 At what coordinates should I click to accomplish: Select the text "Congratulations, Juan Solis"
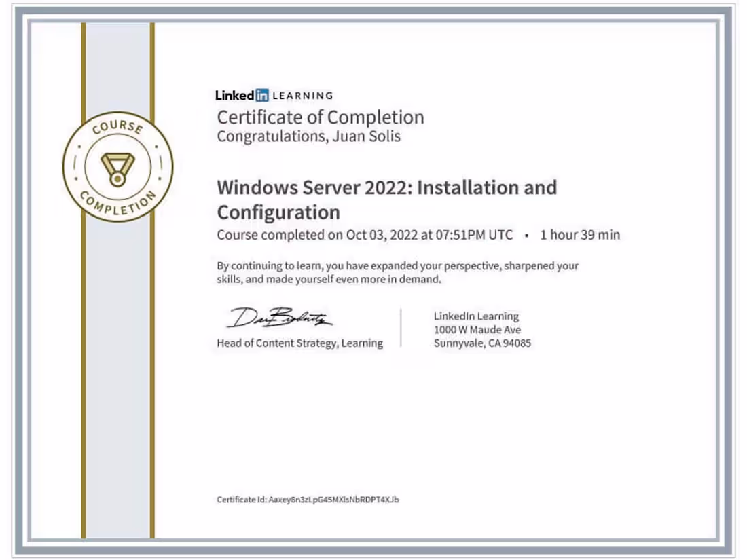tap(308, 136)
